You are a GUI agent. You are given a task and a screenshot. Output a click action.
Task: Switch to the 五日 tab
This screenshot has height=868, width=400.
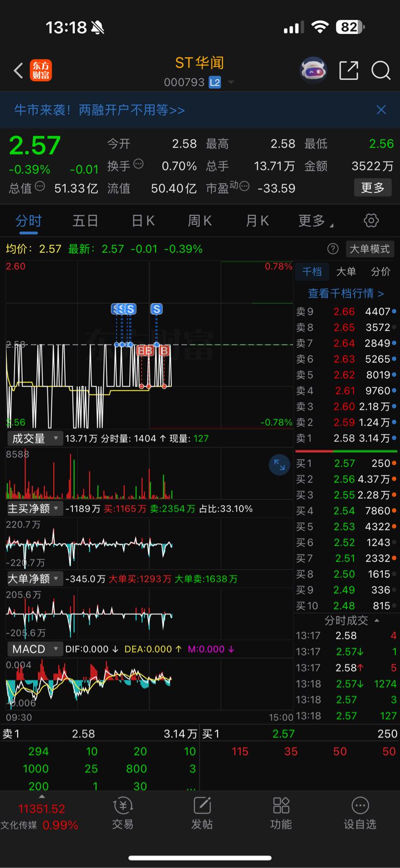coord(85,221)
